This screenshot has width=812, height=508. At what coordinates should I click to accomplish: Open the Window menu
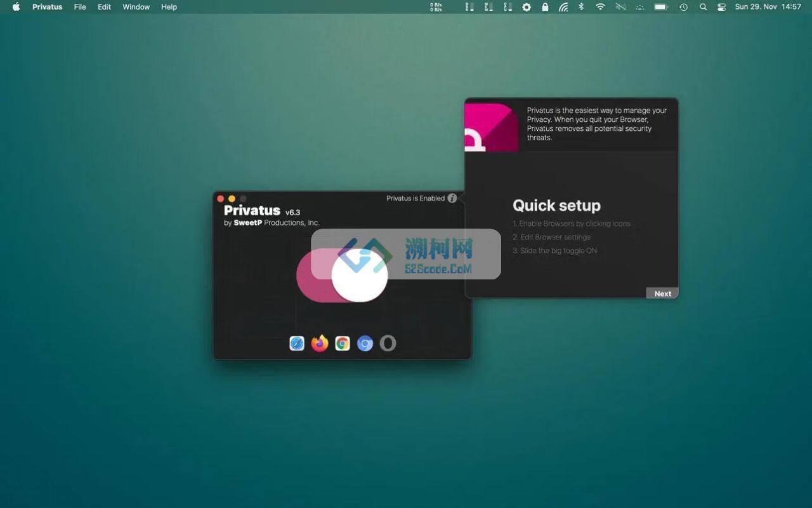point(136,7)
